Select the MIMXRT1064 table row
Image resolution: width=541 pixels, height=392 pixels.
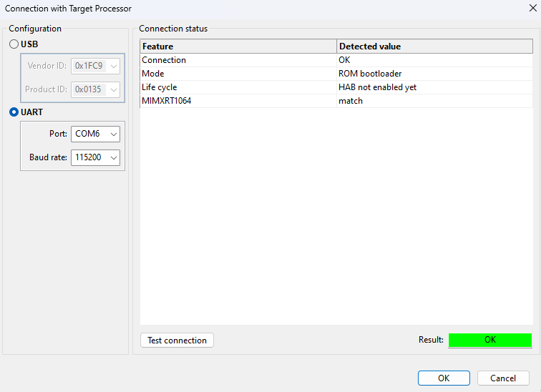[238, 101]
